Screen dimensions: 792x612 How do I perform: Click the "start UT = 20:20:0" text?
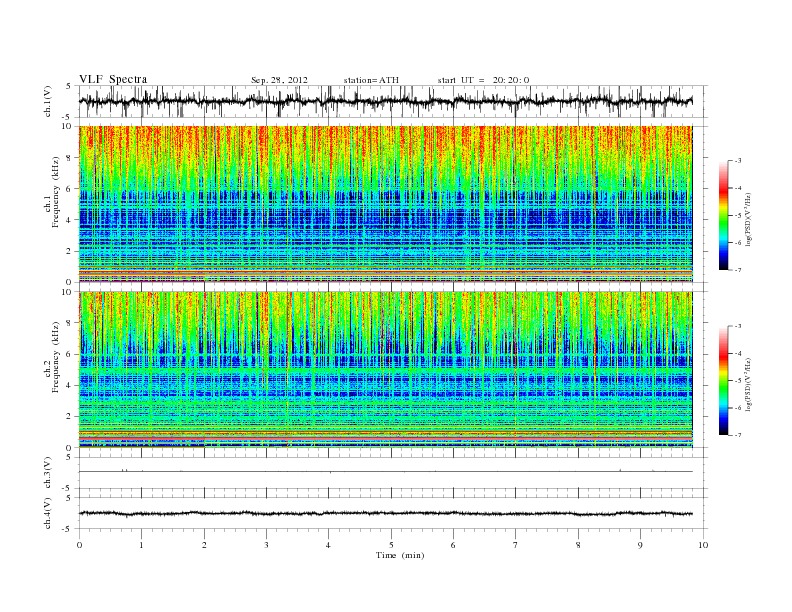pyautogui.click(x=483, y=80)
